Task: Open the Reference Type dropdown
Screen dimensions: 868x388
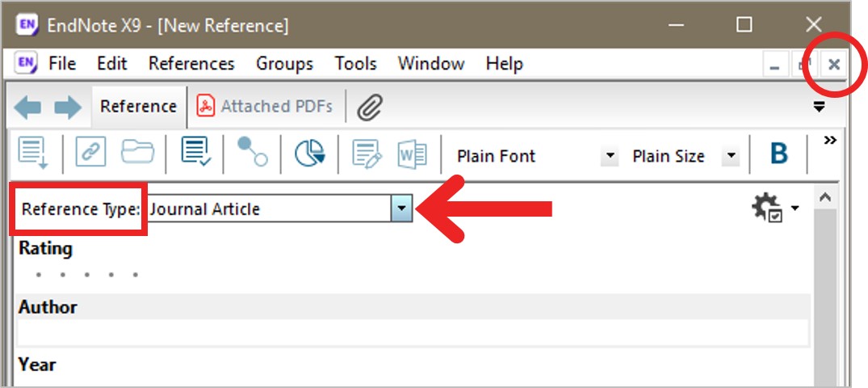Action: click(x=402, y=209)
